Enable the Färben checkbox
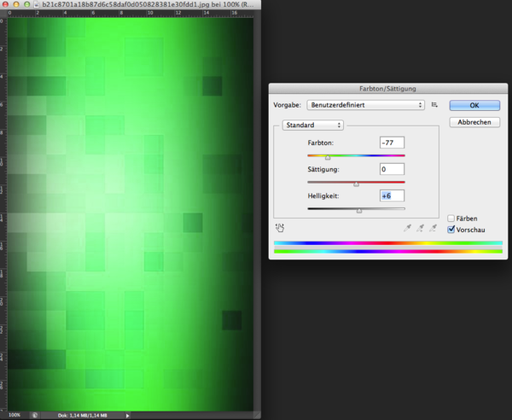Viewport: 512px width, 420px height. [x=451, y=219]
